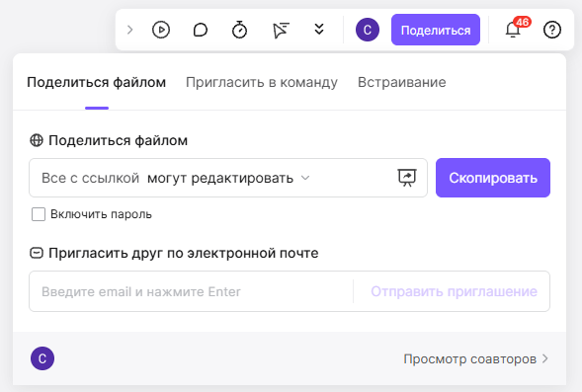
Task: Open Просмотр соавторов link
Action: [x=476, y=359]
